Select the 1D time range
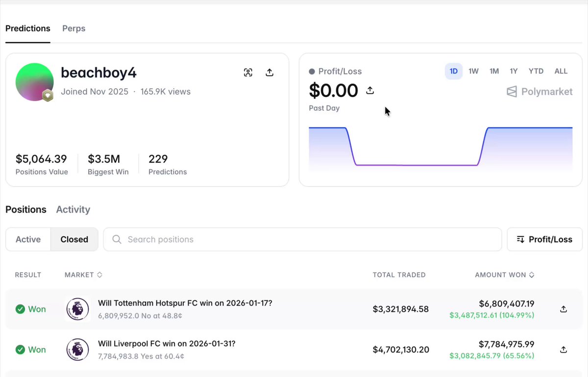This screenshot has width=588, height=377. pos(454,71)
